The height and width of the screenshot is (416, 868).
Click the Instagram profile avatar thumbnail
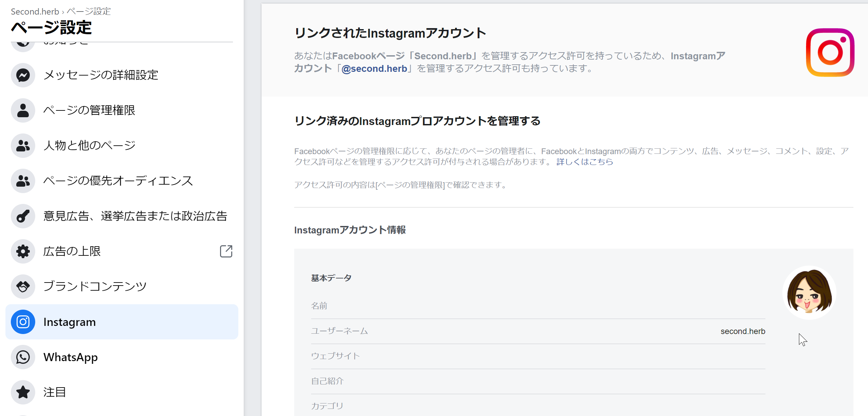[809, 293]
